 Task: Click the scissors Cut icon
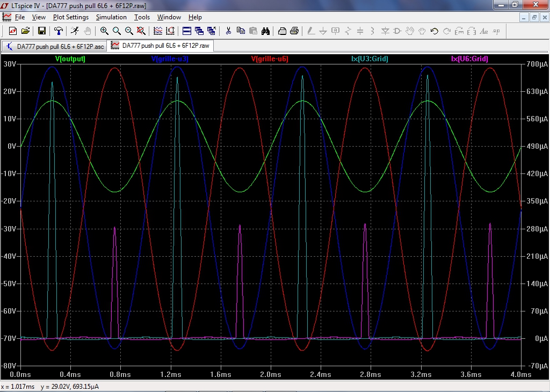click(228, 31)
